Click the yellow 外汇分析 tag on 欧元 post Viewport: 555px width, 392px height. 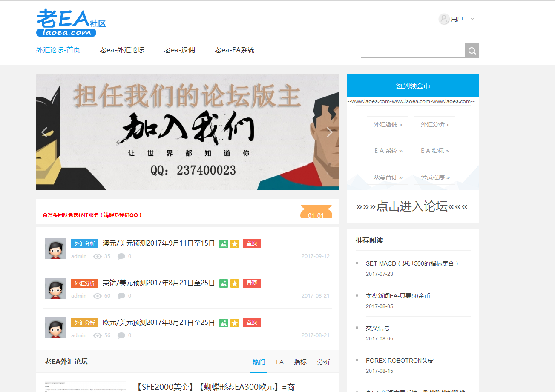[85, 323]
